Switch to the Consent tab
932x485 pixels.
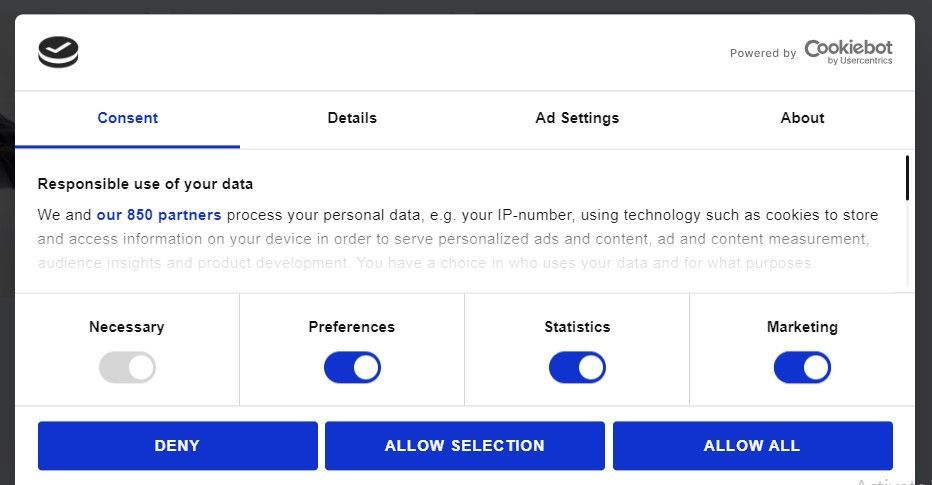tap(127, 118)
